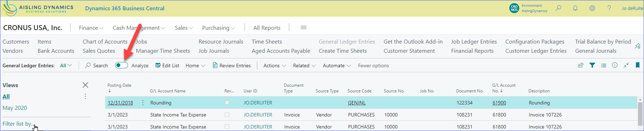Viewport: 644px width, 131px height.
Task: Open row menu for 12/31/2018 entry
Action: pos(143,103)
